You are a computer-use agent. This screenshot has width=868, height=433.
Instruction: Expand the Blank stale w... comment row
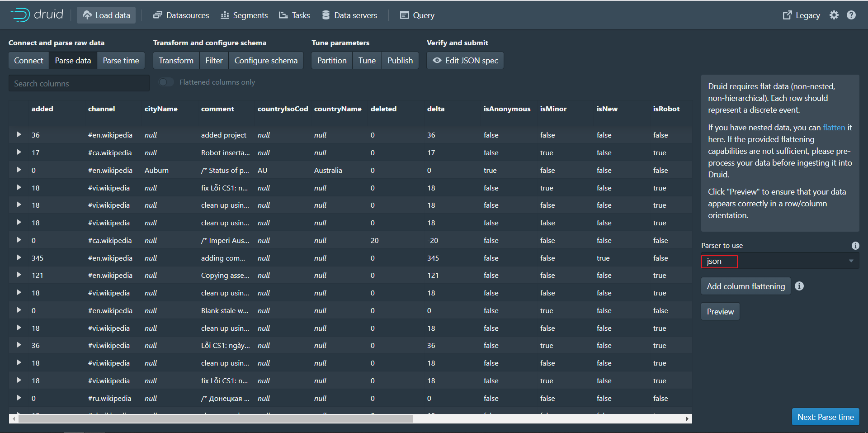point(19,310)
